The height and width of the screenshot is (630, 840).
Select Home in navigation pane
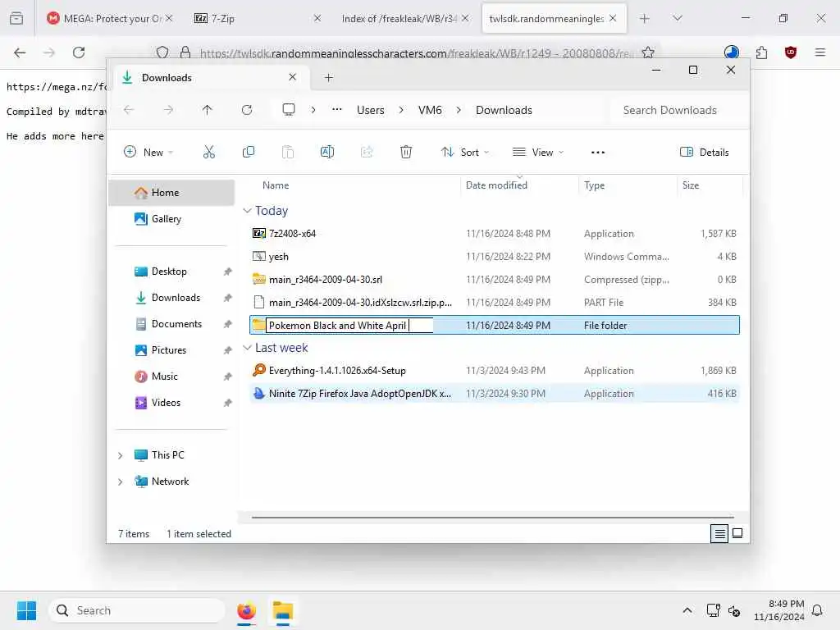(171, 192)
